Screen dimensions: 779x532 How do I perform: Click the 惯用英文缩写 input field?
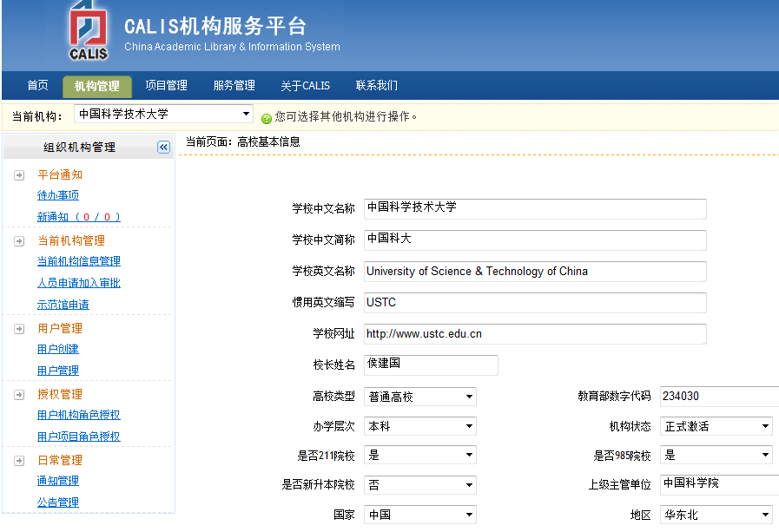click(x=535, y=303)
